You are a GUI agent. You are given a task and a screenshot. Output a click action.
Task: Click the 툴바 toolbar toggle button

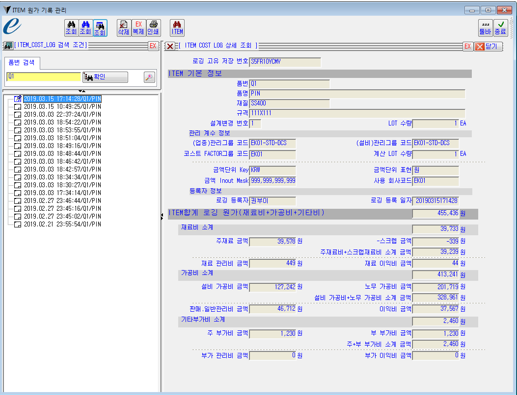(x=485, y=28)
